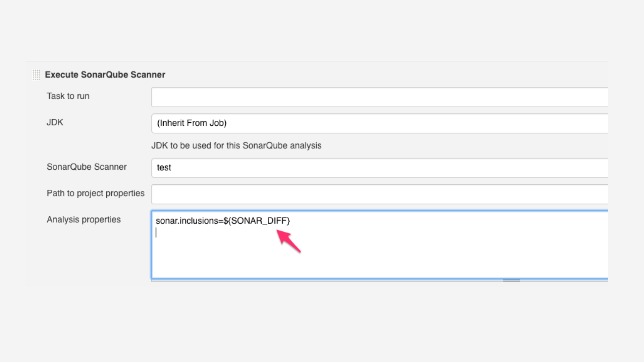
Task: Click the JDK label
Action: pyautogui.click(x=55, y=122)
